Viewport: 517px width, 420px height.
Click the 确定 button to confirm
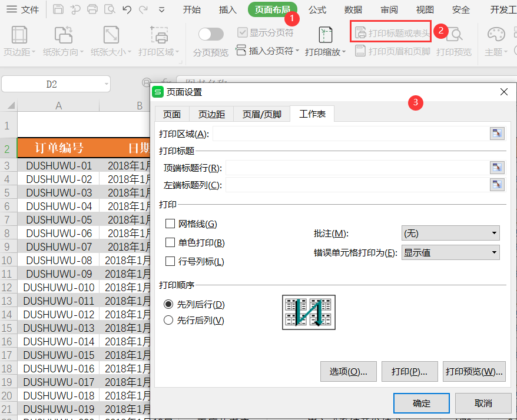(x=421, y=403)
